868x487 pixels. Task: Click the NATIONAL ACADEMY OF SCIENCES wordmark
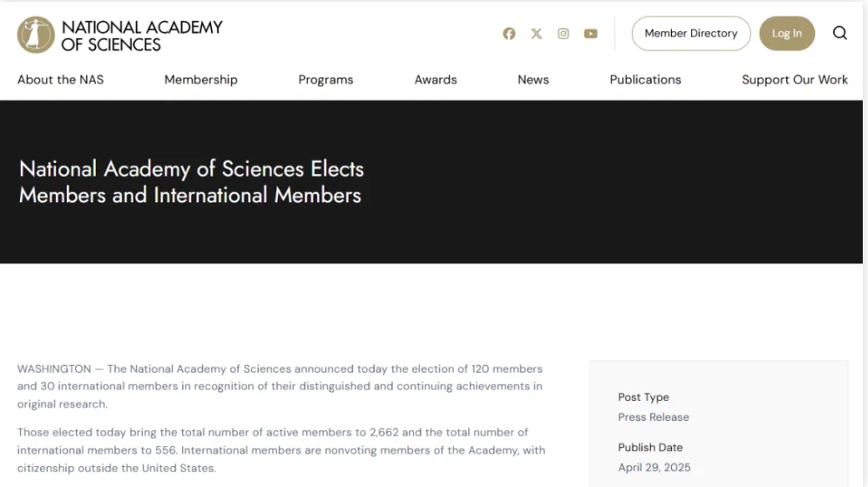(x=142, y=36)
